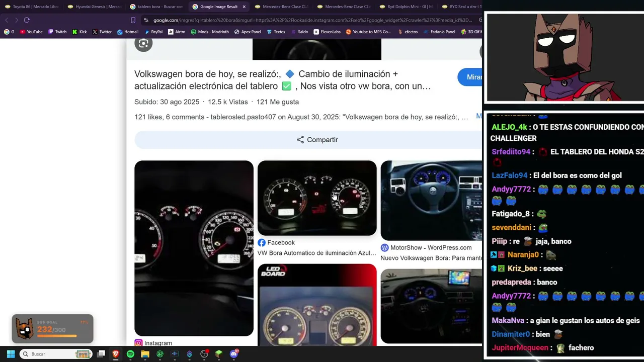
Task: Select the Google Image Result tab
Action: (x=215, y=7)
